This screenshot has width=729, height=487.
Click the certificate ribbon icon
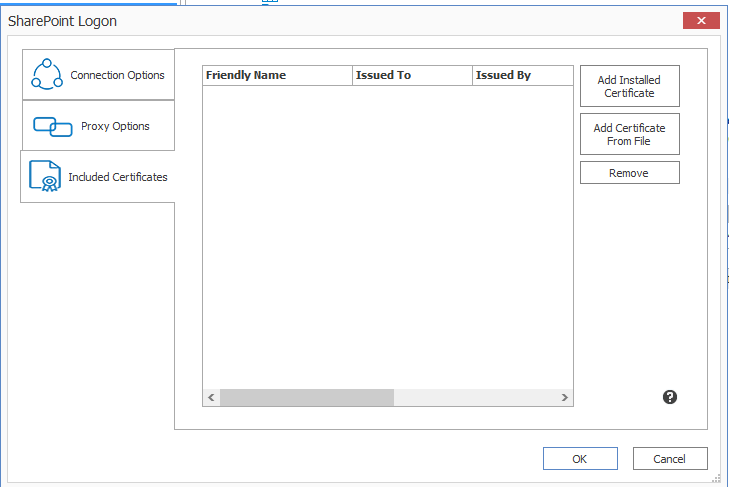click(45, 176)
